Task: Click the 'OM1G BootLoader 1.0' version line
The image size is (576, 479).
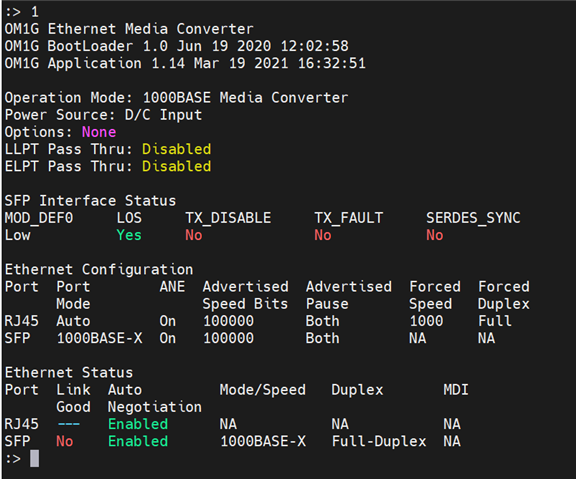Action: click(176, 46)
